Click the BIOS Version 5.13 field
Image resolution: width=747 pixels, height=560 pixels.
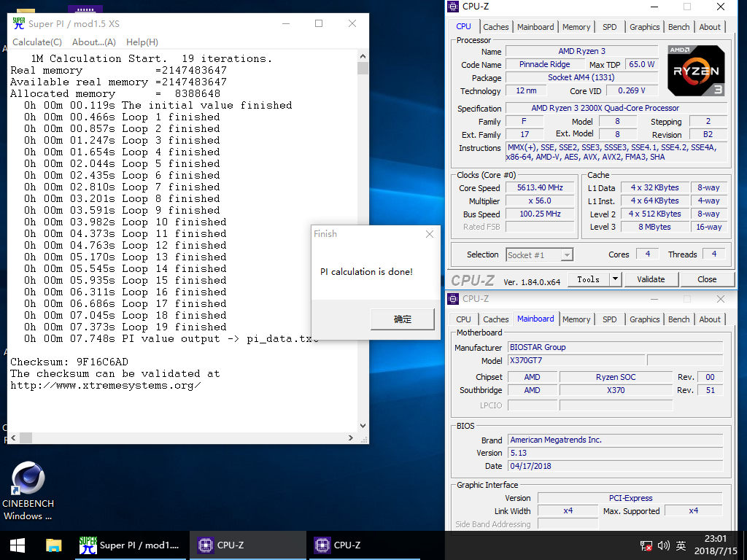tap(616, 453)
